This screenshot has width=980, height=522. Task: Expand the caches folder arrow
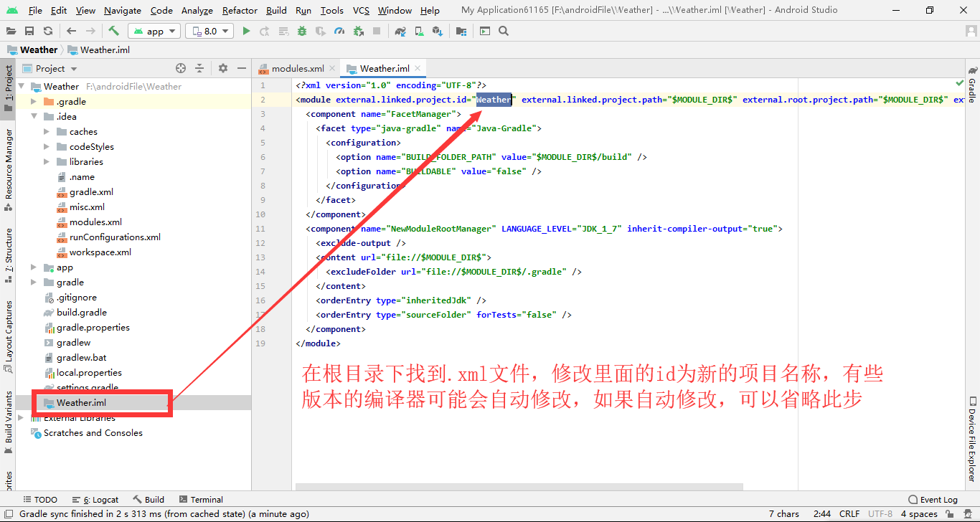click(47, 131)
